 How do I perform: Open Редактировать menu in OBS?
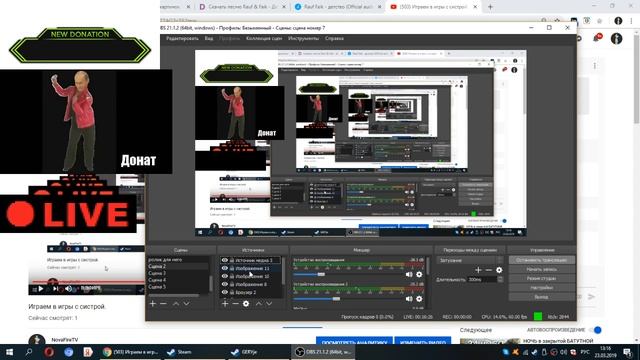point(182,38)
